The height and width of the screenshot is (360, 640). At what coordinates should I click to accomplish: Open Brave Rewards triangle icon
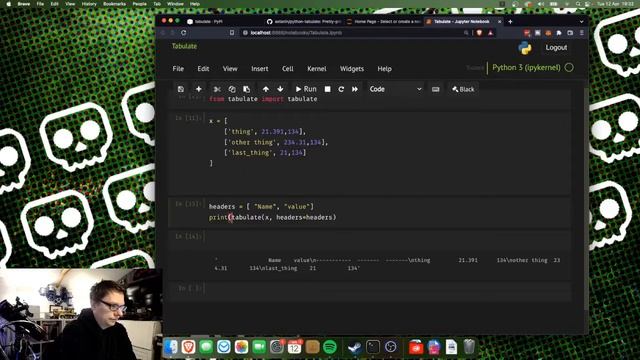[491, 33]
